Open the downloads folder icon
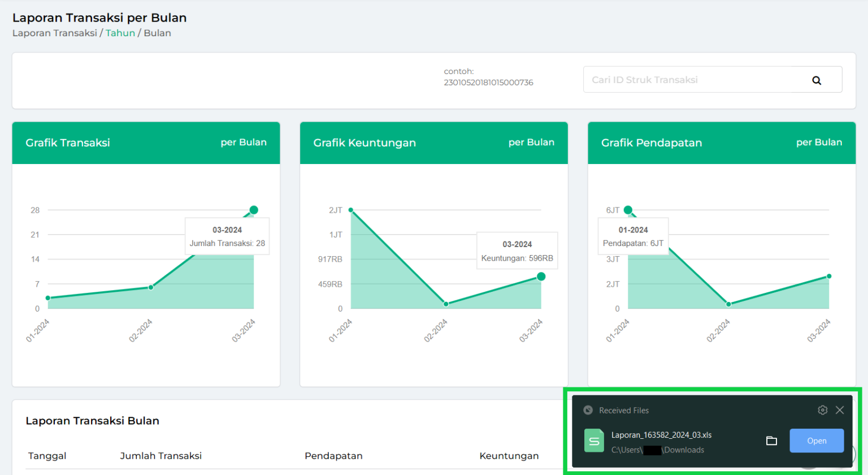 click(x=771, y=441)
